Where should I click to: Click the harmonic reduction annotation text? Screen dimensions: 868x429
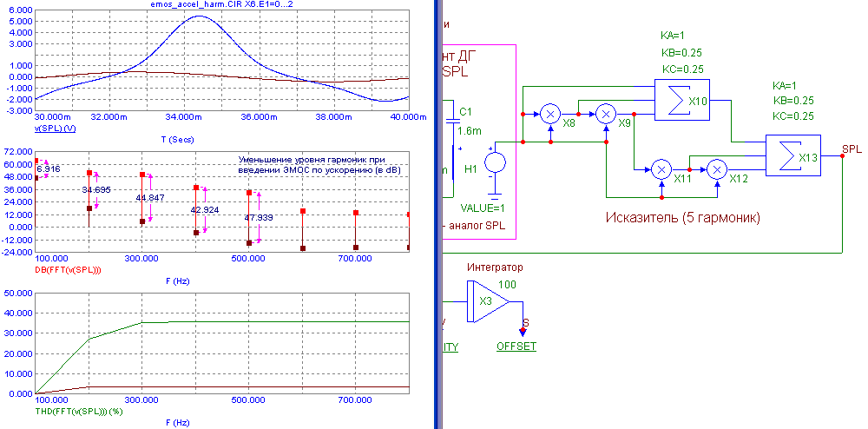point(319,164)
